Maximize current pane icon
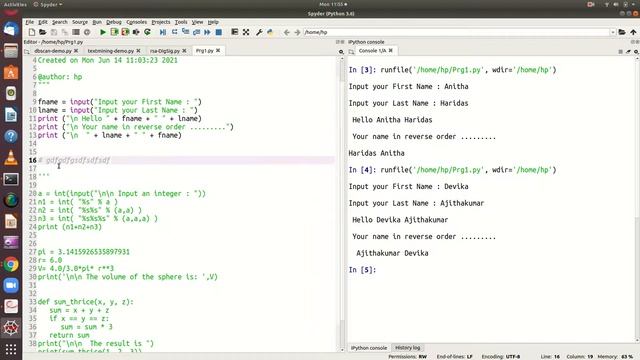 (234, 32)
